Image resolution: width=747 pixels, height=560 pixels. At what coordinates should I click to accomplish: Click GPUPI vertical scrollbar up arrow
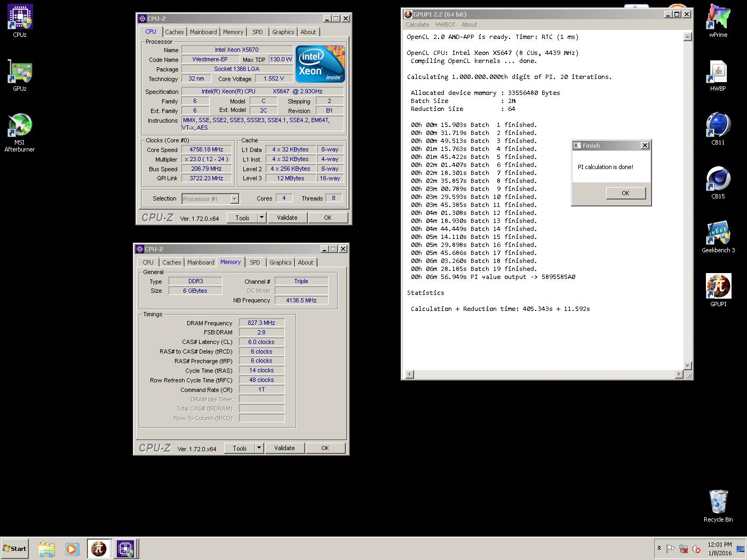pyautogui.click(x=687, y=37)
